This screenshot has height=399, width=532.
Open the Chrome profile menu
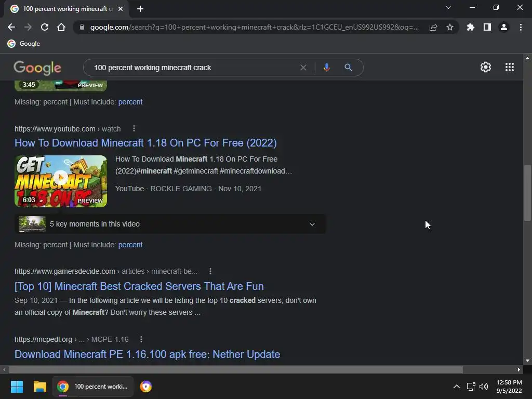coord(504,27)
